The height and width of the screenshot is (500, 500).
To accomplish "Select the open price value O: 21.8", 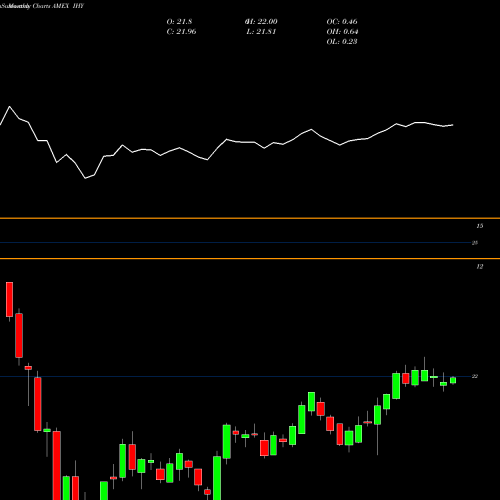I will 179,22.
